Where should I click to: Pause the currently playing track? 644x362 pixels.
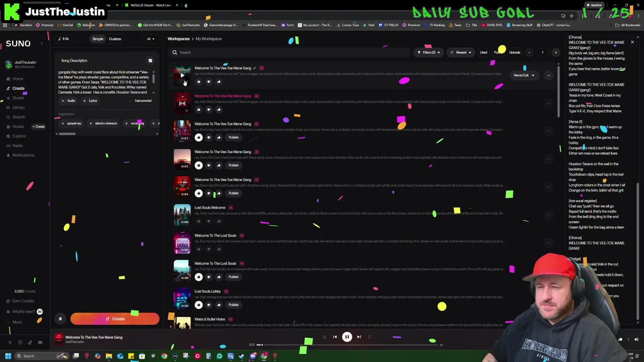pyautogui.click(x=347, y=337)
